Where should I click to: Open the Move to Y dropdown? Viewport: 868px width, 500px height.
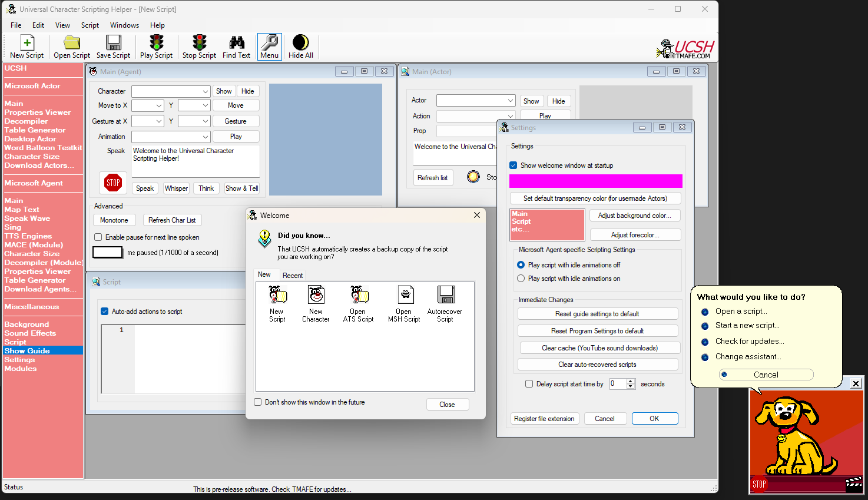(194, 105)
